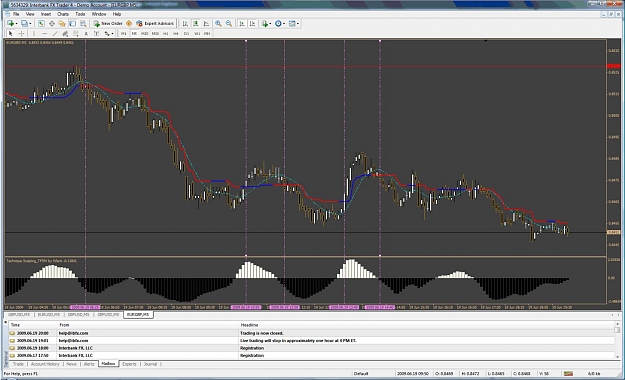Viewport: 625px width, 380px height.
Task: Open the chart Templates icon
Action: (x=292, y=24)
